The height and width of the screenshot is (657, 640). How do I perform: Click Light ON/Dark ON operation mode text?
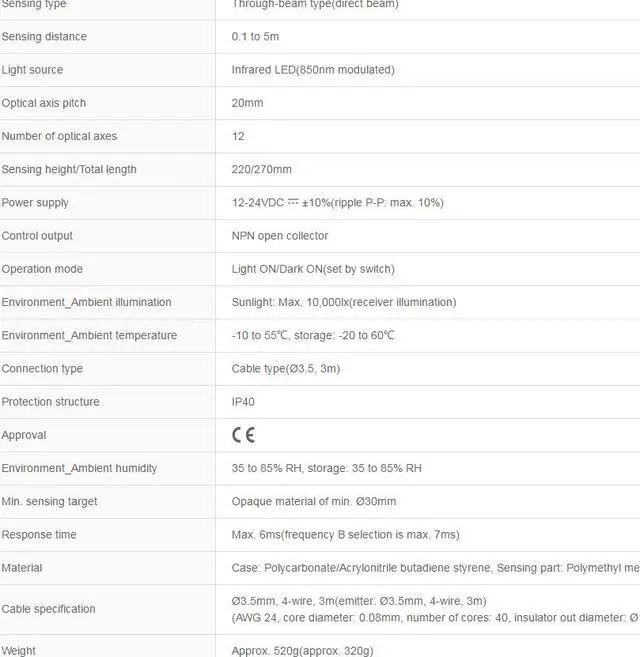(x=313, y=269)
